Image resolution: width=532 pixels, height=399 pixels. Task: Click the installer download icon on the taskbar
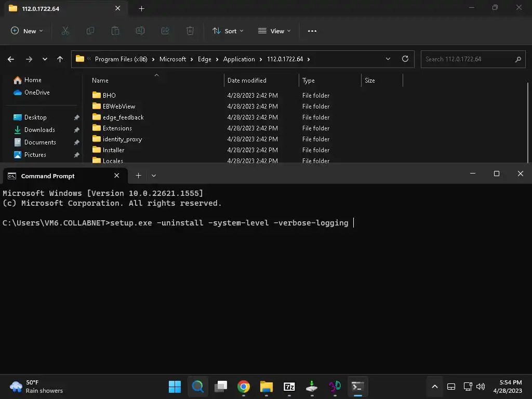pos(312,387)
